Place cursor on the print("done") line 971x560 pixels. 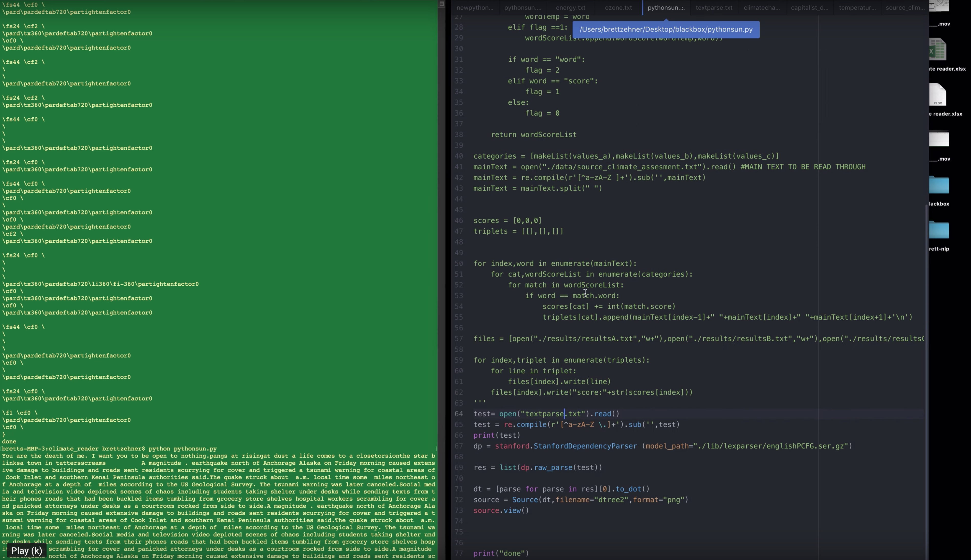coord(501,553)
